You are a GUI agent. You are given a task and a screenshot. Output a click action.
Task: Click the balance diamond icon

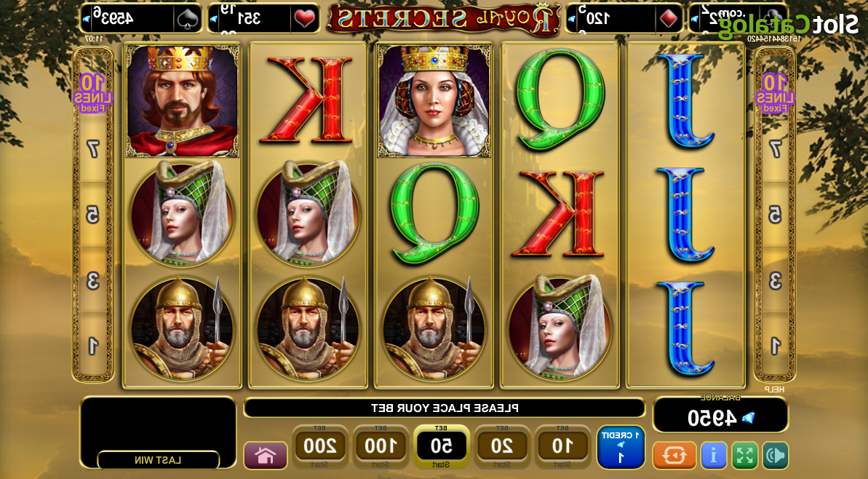click(x=749, y=418)
